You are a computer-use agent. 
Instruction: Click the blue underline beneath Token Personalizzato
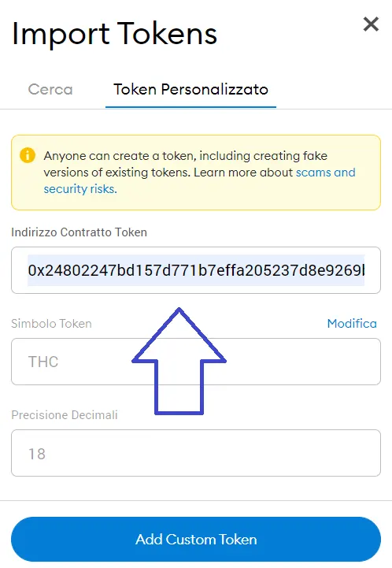pos(190,107)
